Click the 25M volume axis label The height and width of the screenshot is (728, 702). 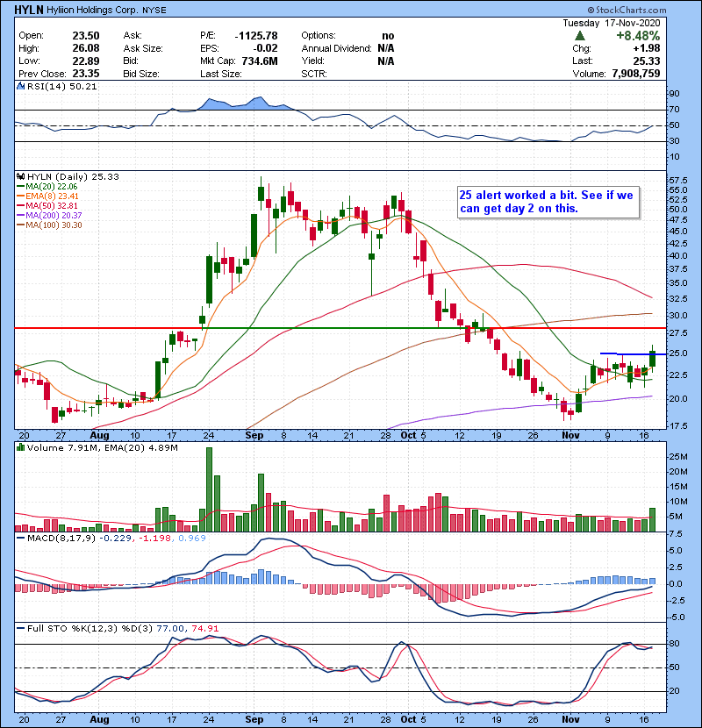pyautogui.click(x=677, y=456)
